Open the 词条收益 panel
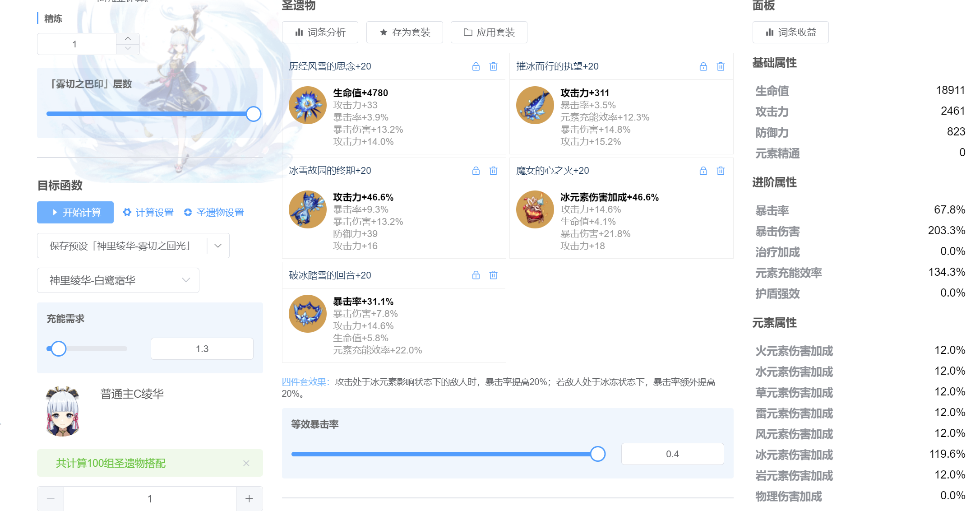Image resolution: width=980 pixels, height=511 pixels. click(790, 32)
